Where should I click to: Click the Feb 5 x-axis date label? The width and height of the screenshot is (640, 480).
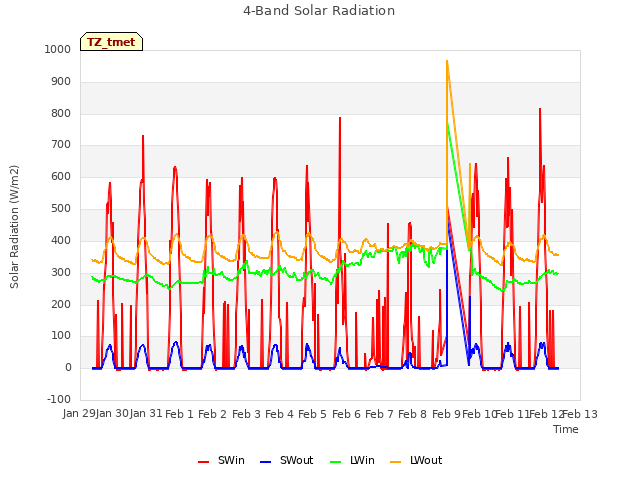[313, 414]
